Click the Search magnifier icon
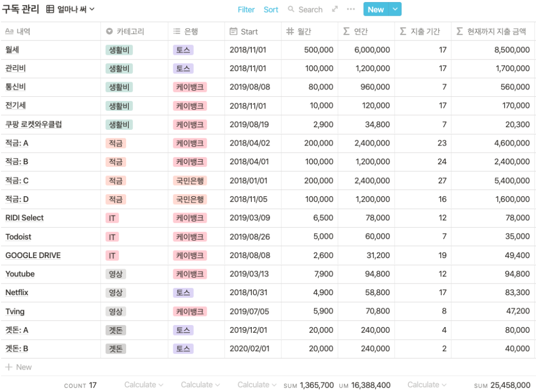 291,9
